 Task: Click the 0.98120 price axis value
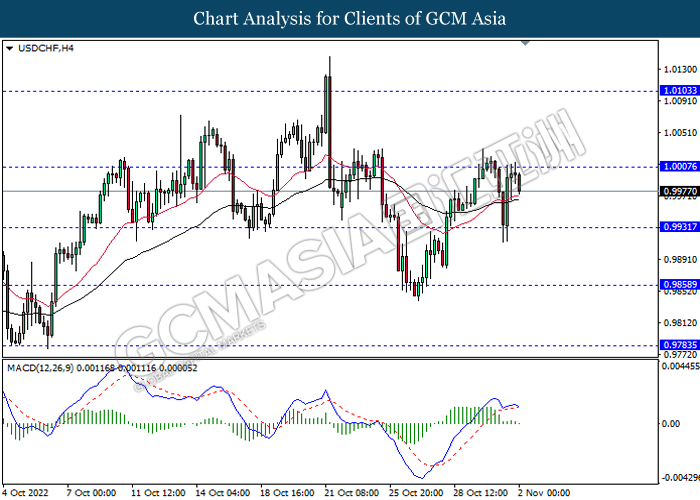coord(680,323)
